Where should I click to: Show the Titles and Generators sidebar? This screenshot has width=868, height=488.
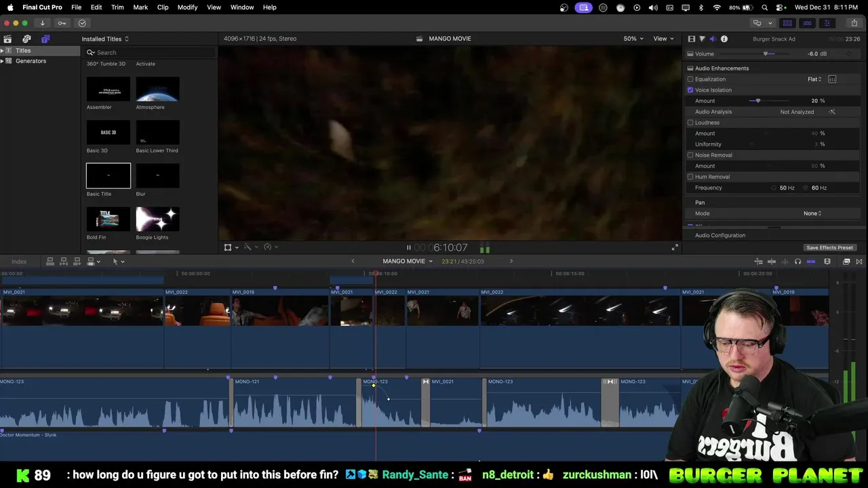pyautogui.click(x=45, y=39)
